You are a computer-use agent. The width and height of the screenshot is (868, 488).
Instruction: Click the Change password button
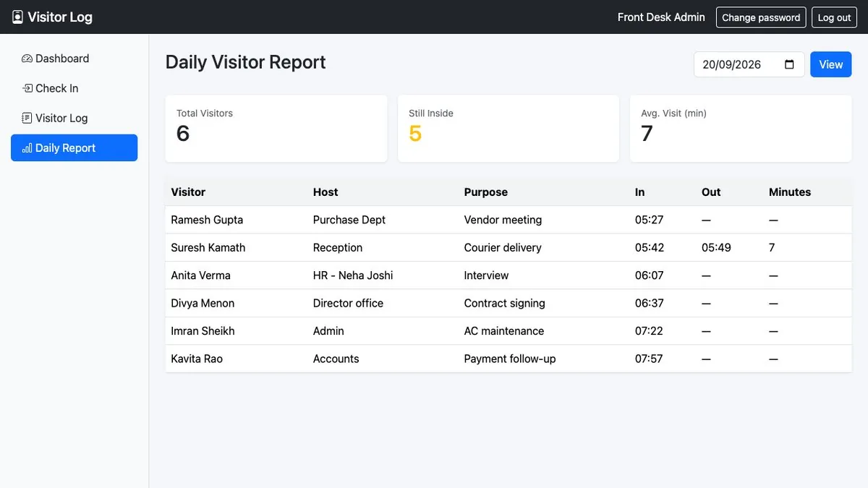pos(761,17)
